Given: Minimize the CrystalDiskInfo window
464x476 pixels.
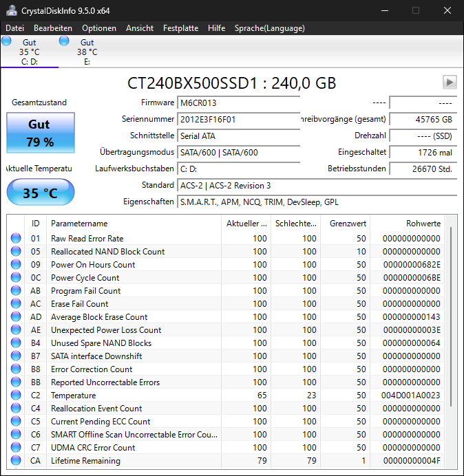Looking at the screenshot, I should pyautogui.click(x=385, y=10).
